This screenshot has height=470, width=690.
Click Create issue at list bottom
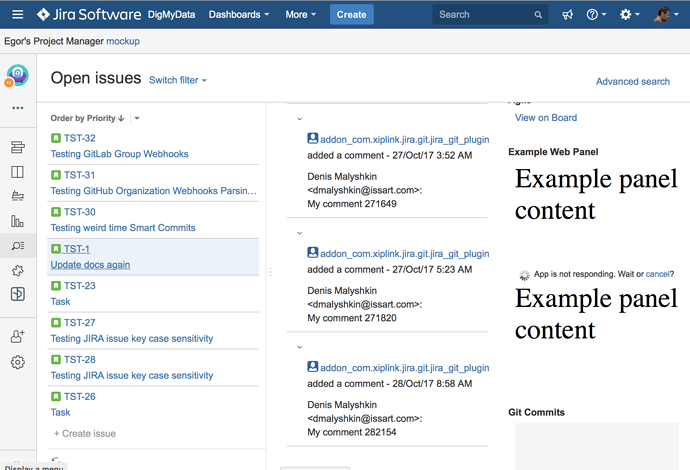click(84, 433)
